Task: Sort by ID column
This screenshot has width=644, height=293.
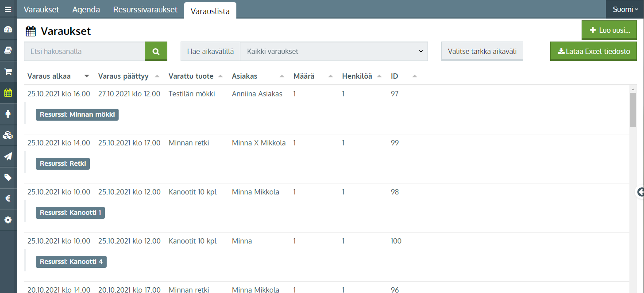Action: coord(404,76)
